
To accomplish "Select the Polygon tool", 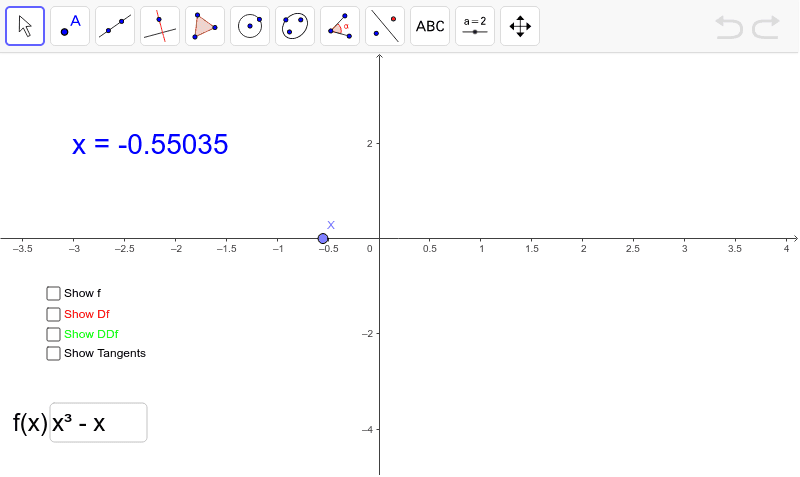I will point(205,26).
